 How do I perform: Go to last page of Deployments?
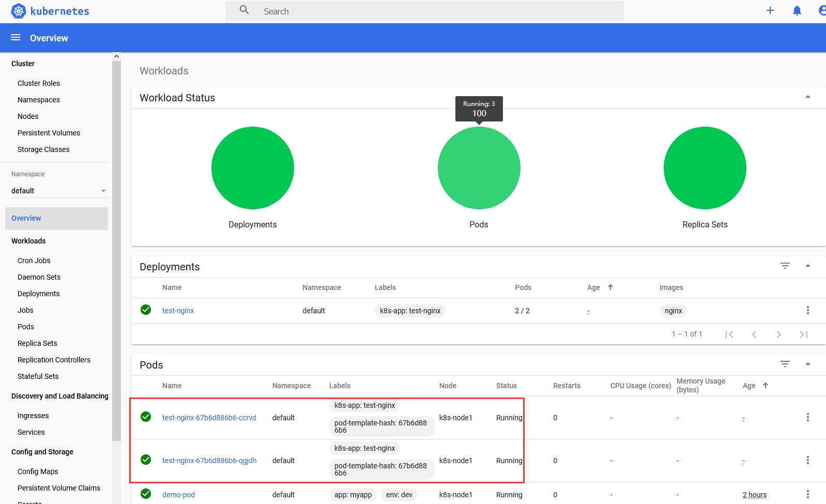coord(804,334)
